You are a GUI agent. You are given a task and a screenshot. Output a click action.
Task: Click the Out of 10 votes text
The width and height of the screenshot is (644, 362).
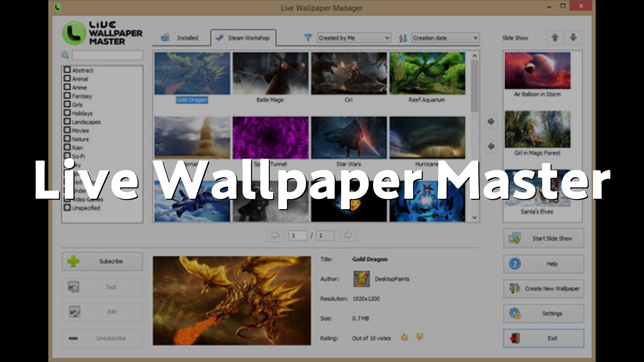point(371,338)
